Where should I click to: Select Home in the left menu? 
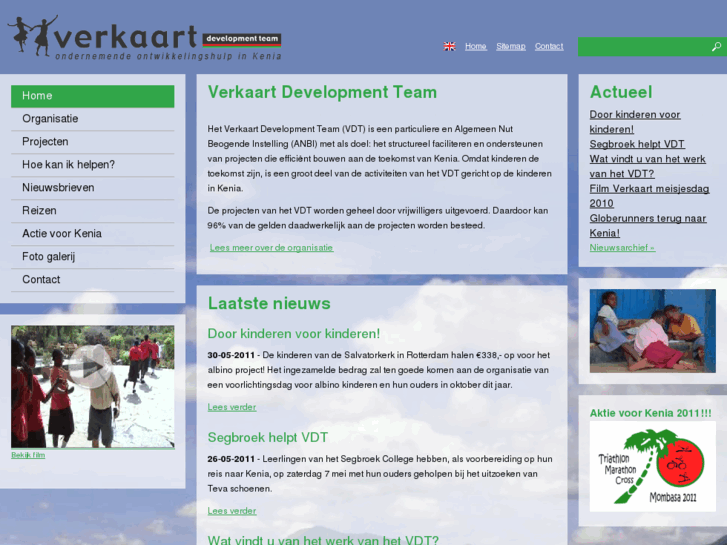(93, 96)
